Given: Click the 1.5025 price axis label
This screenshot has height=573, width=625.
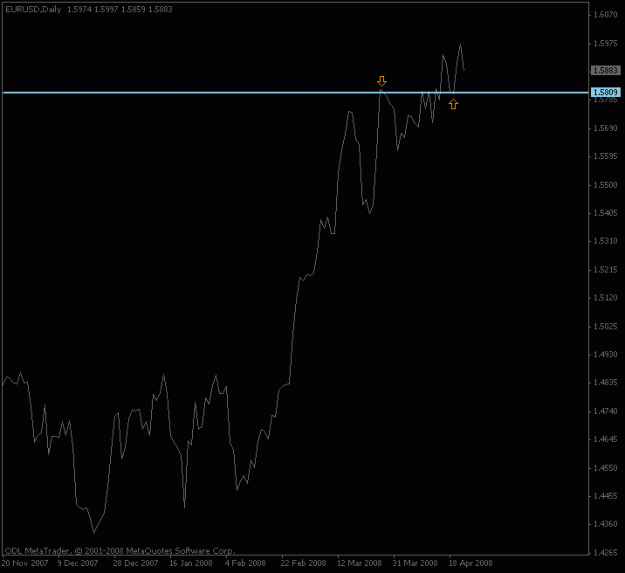Looking at the screenshot, I should click(605, 326).
